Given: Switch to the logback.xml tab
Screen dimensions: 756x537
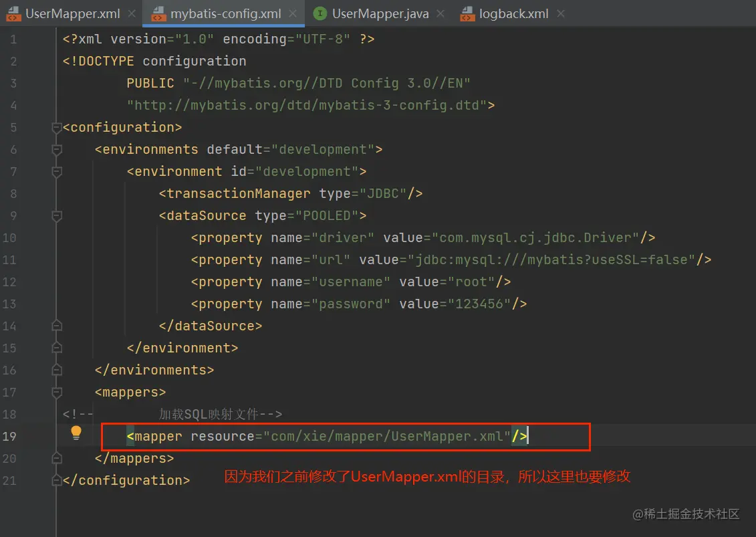Looking at the screenshot, I should (x=513, y=13).
